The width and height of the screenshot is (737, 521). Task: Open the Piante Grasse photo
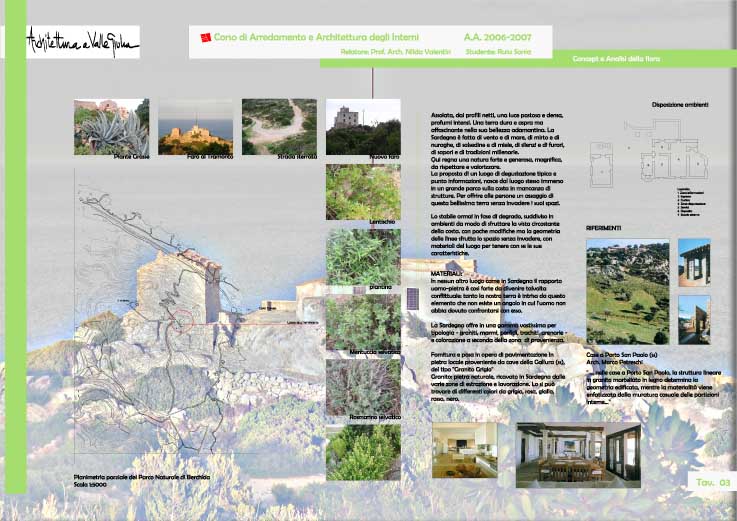(111, 127)
